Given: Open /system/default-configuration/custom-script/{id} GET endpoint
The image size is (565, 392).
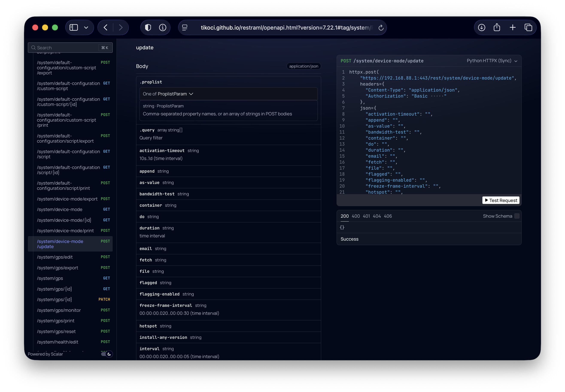Looking at the screenshot, I should [x=70, y=102].
